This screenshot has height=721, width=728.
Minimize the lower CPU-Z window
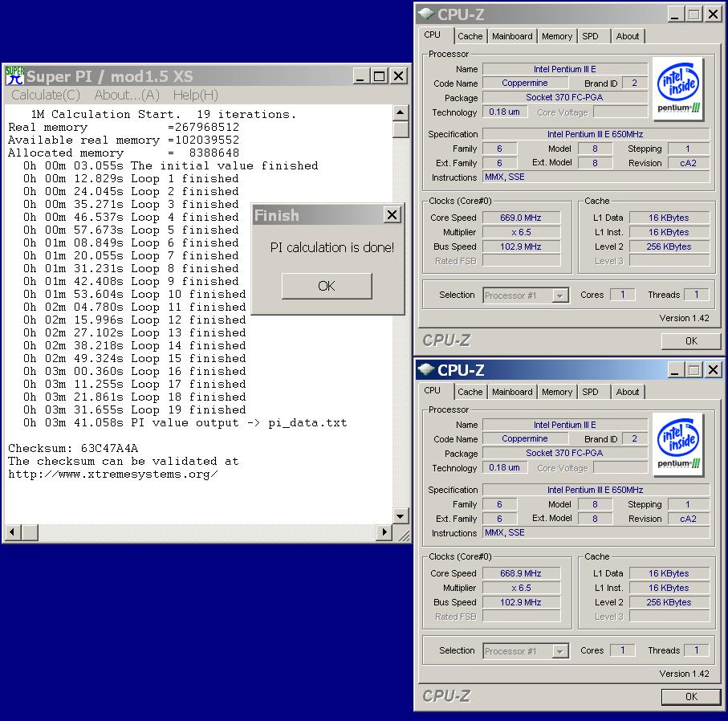(675, 370)
